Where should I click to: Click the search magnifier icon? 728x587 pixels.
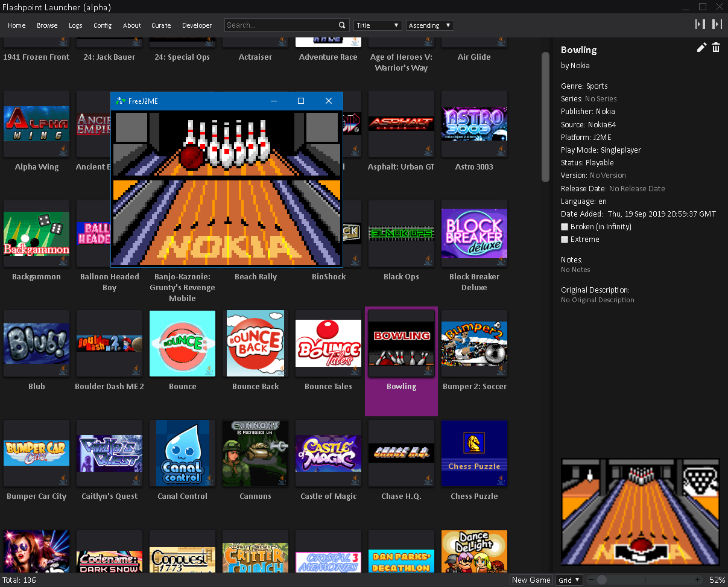click(x=342, y=25)
